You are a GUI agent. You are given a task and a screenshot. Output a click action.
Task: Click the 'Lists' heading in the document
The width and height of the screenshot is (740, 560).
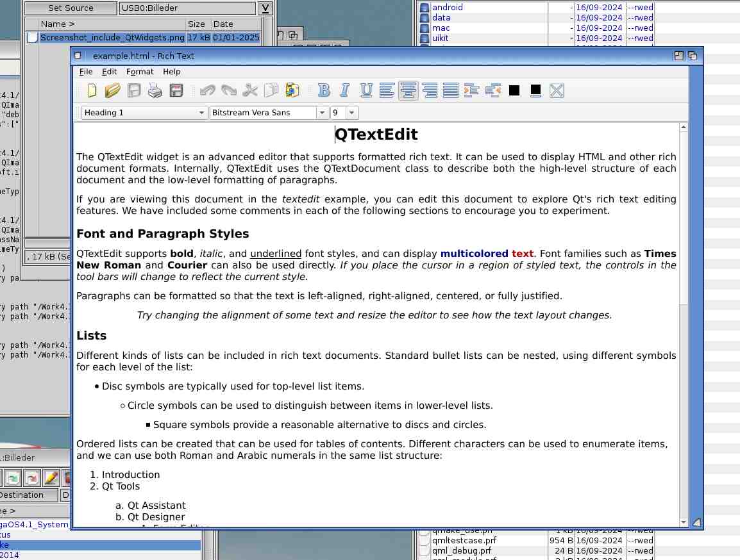[x=92, y=336]
